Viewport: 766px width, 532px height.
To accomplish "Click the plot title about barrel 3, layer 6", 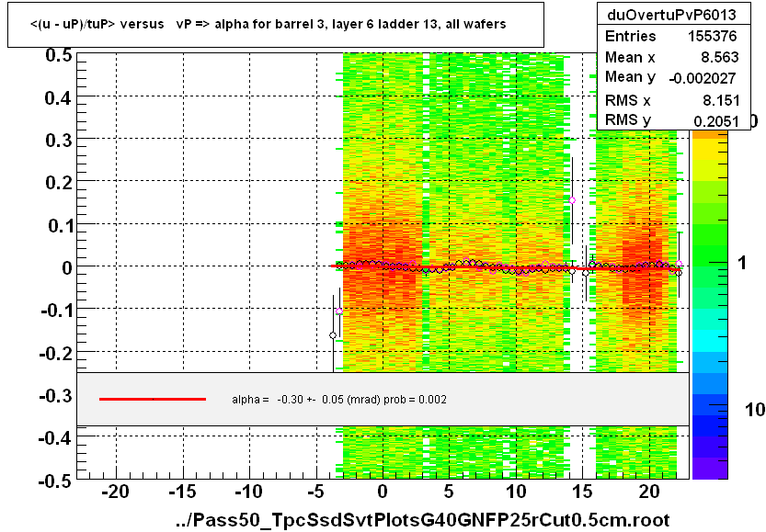I will (x=269, y=24).
